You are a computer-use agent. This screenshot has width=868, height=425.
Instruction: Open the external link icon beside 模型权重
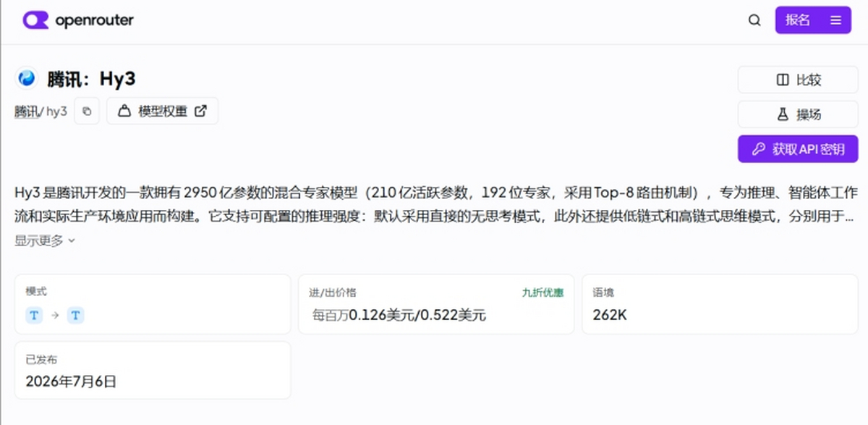(201, 111)
